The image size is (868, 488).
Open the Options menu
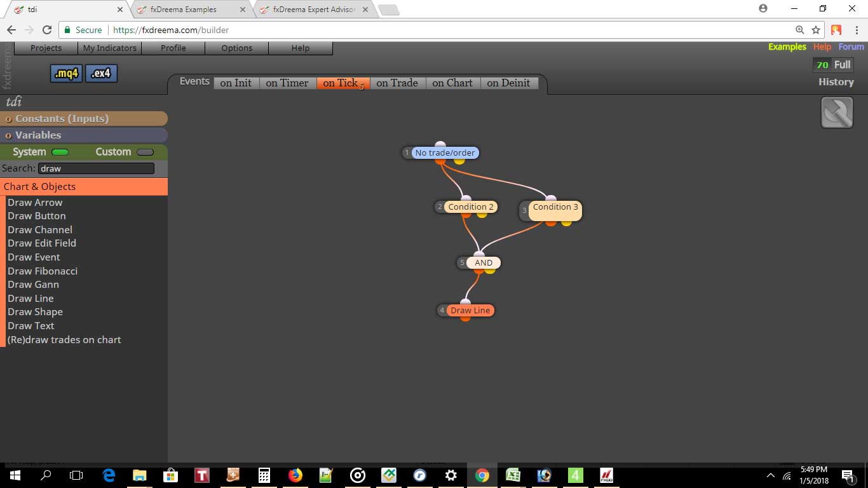pos(236,48)
